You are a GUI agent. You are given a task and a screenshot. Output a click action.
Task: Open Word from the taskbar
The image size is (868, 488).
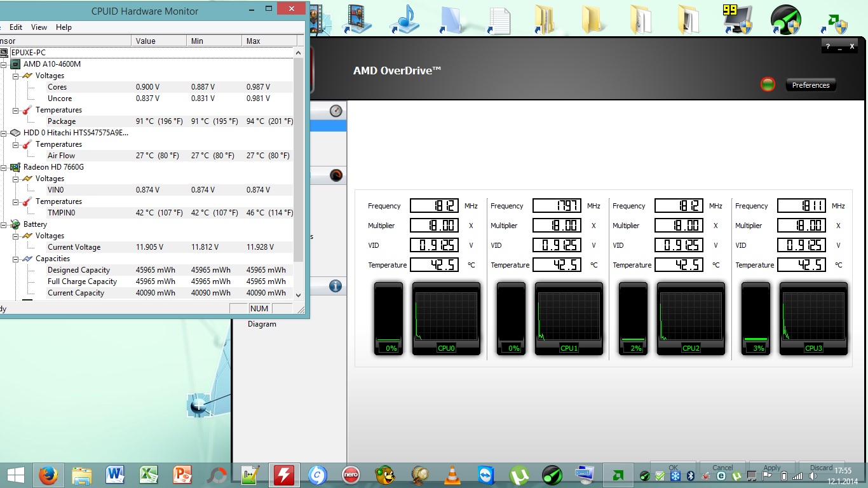click(115, 475)
